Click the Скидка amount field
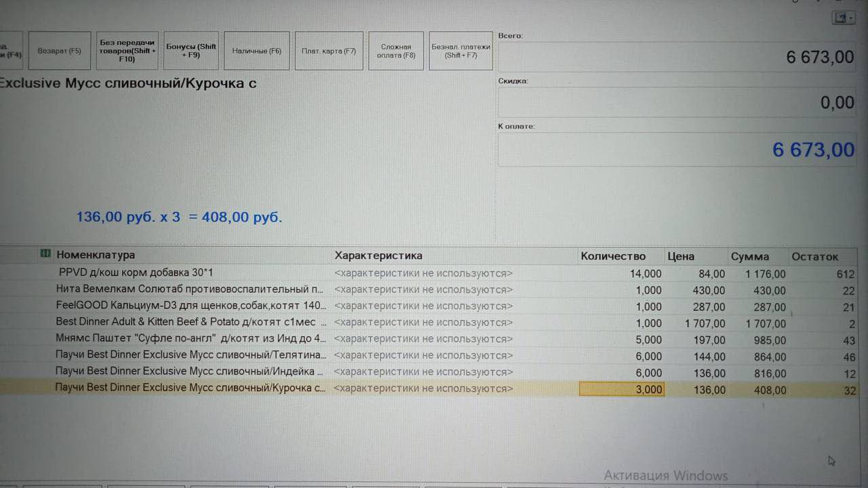This screenshot has width=868, height=488. (677, 102)
